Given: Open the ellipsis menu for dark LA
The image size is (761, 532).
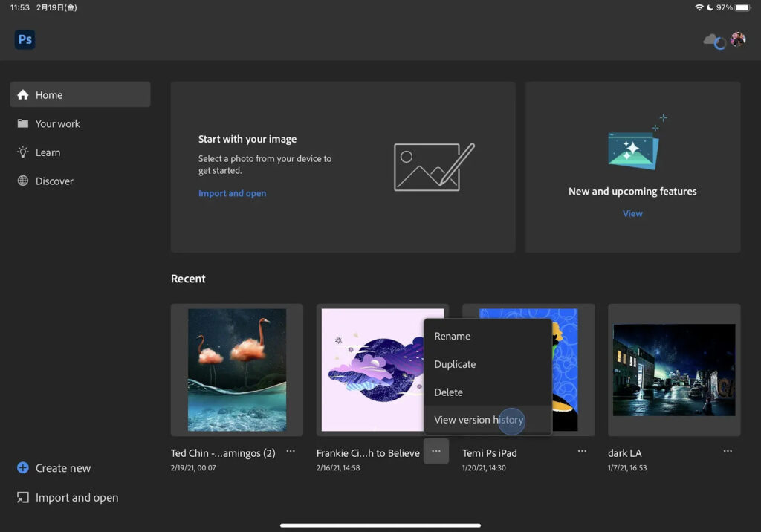Looking at the screenshot, I should (x=727, y=452).
